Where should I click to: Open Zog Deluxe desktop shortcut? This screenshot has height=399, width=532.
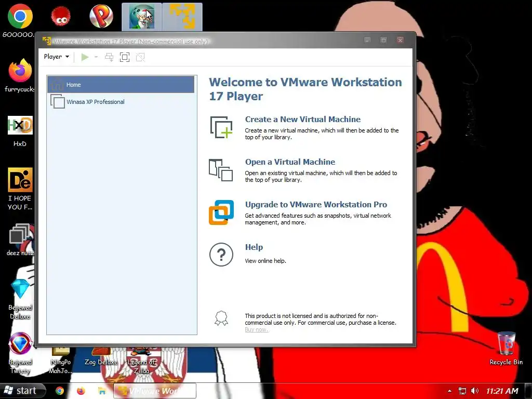tap(101, 356)
